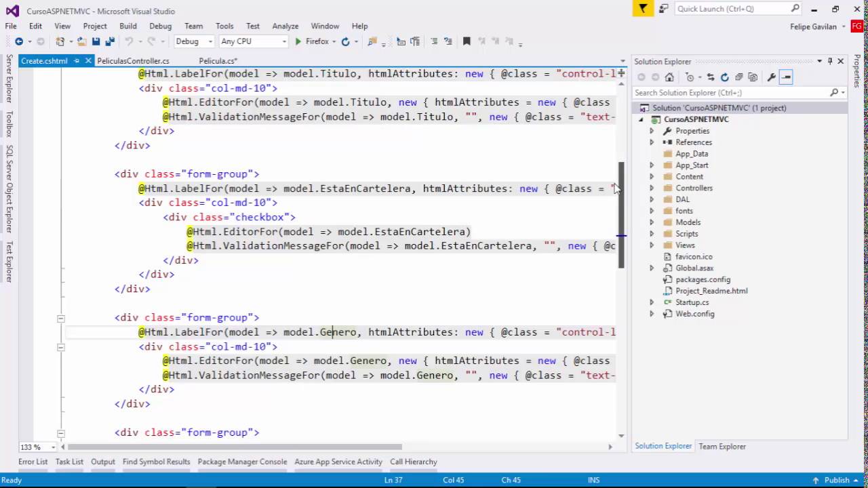Click the editor horizontal scrollbar thumb

[x=235, y=447]
